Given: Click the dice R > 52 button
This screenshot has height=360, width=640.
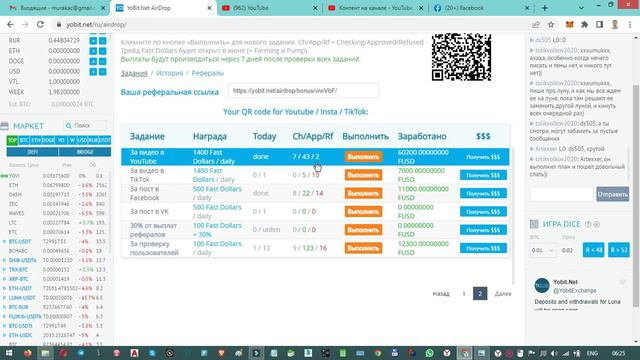Looking at the screenshot, I should [619, 250].
